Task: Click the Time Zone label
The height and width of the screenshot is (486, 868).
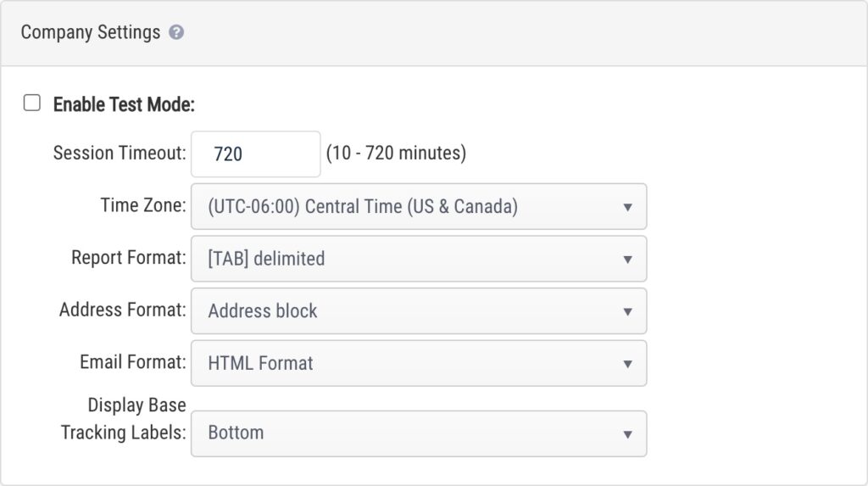Action: pyautogui.click(x=142, y=205)
